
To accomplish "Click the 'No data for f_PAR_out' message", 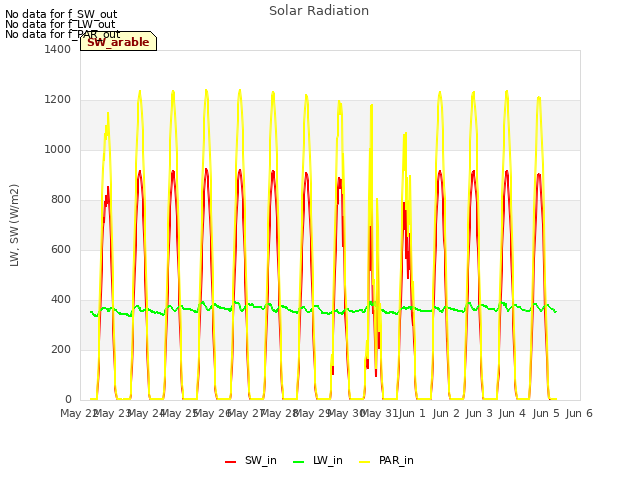I will 62,34.
